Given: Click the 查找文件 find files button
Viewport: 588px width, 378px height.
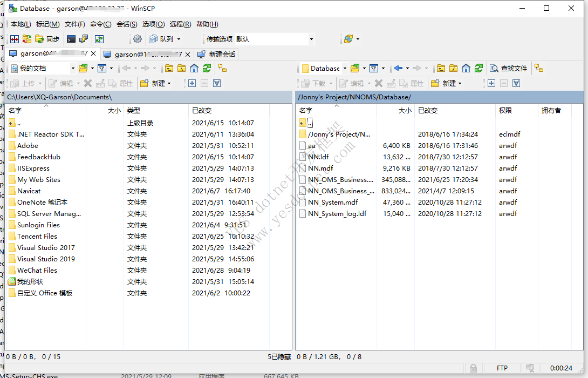Looking at the screenshot, I should 509,69.
